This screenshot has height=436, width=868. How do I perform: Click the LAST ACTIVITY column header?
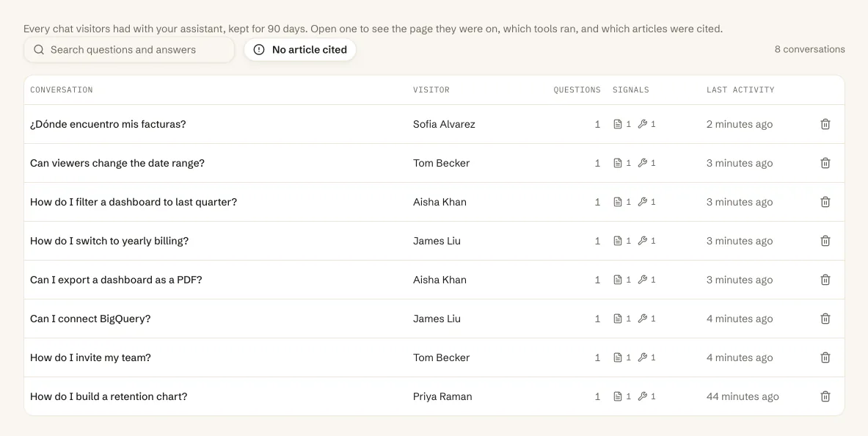point(740,90)
